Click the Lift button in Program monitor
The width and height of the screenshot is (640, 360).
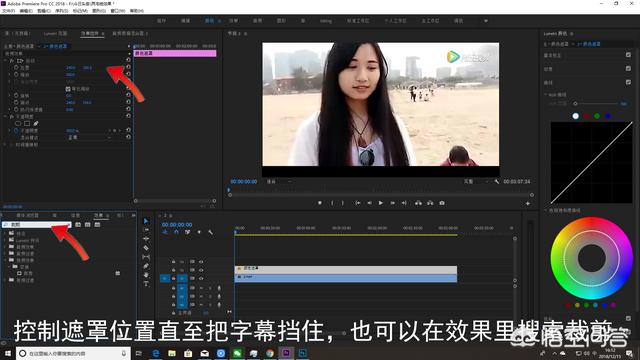coord(418,203)
